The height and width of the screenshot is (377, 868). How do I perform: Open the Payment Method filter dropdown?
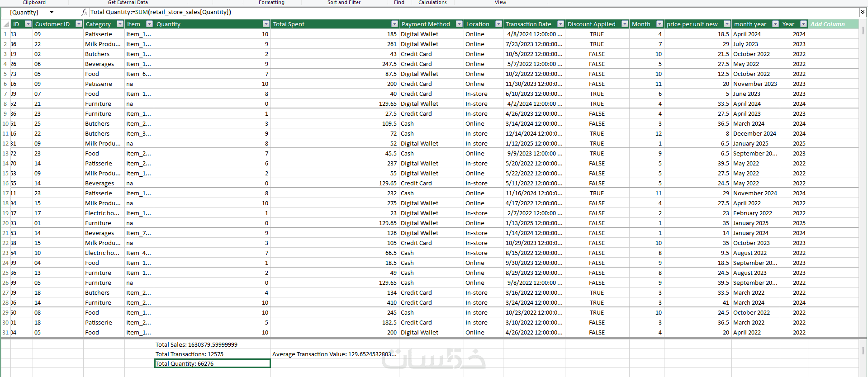pyautogui.click(x=459, y=24)
